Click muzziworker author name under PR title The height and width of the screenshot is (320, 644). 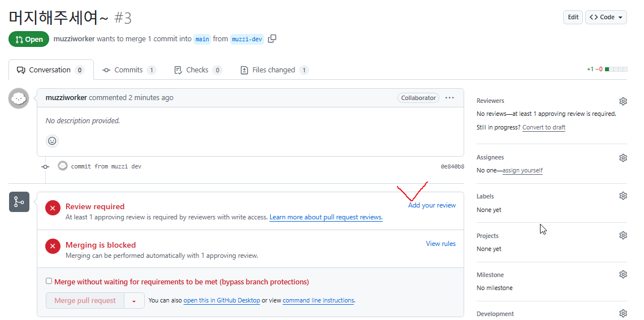click(74, 39)
